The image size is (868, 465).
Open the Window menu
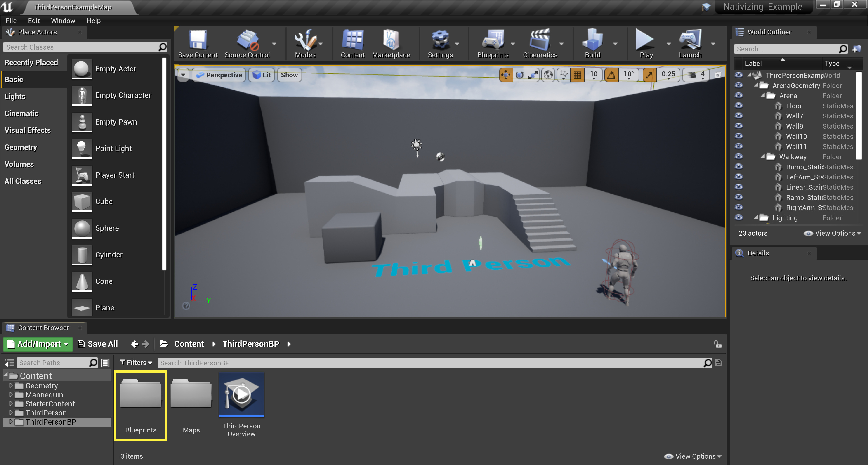(63, 21)
